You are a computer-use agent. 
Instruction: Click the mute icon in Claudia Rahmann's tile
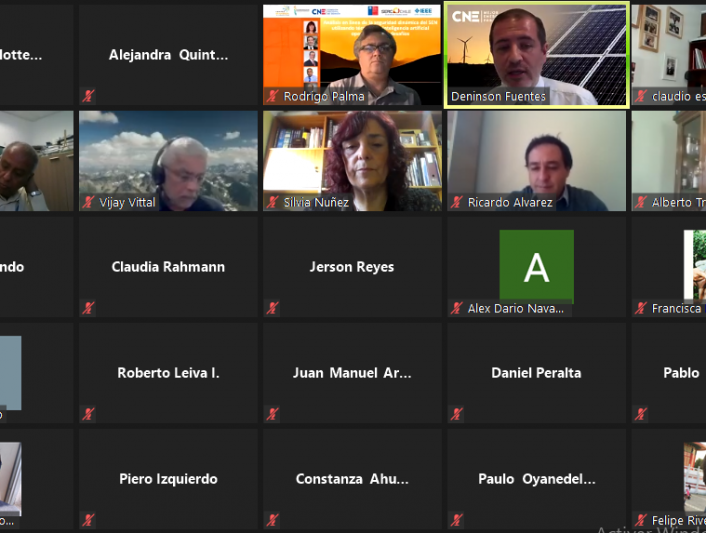(88, 308)
